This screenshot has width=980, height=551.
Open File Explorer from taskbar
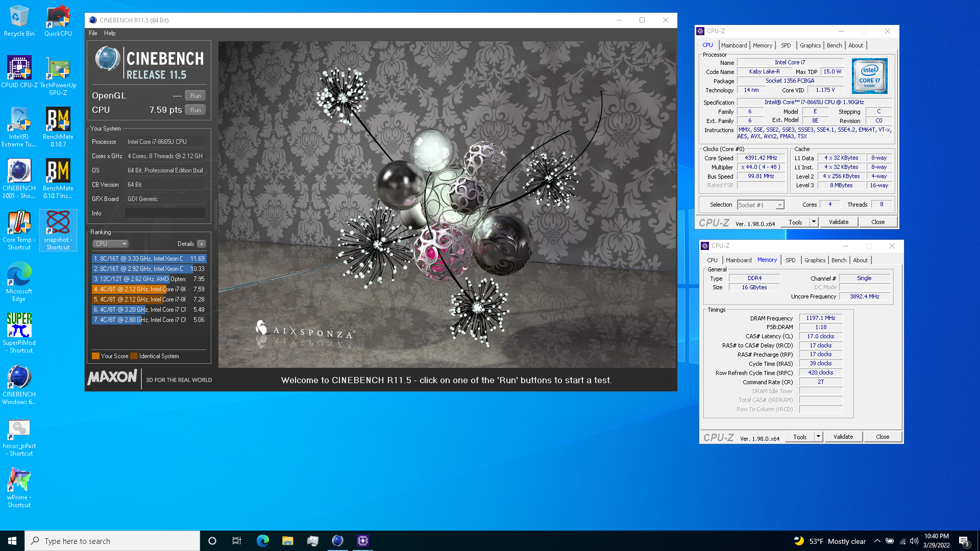287,541
